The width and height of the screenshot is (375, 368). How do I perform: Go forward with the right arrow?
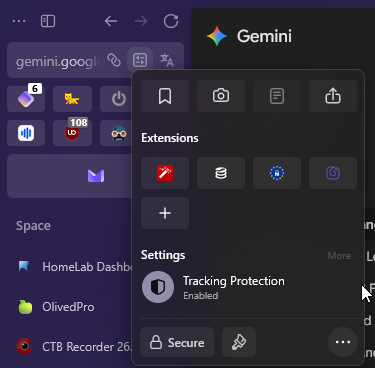click(x=141, y=21)
